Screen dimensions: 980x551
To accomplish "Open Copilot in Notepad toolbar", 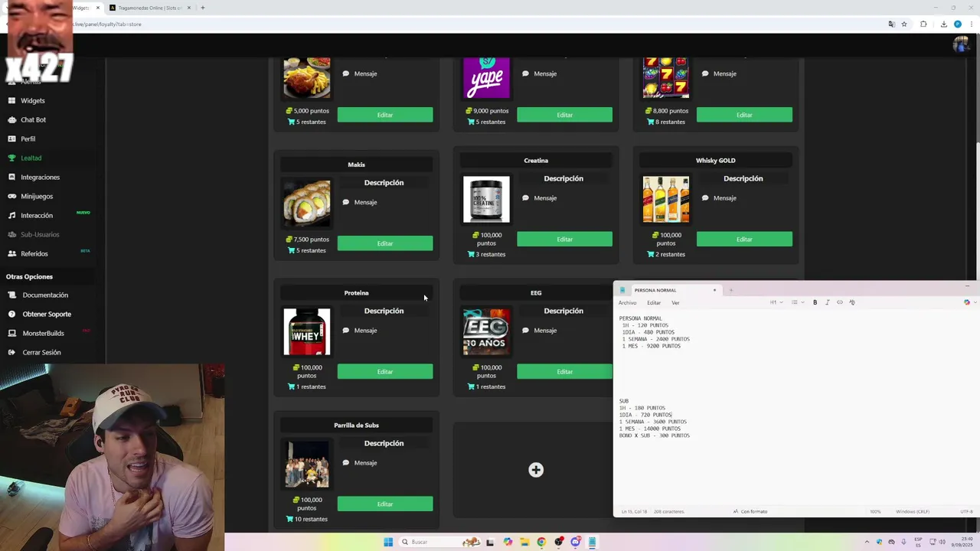I will pyautogui.click(x=966, y=302).
